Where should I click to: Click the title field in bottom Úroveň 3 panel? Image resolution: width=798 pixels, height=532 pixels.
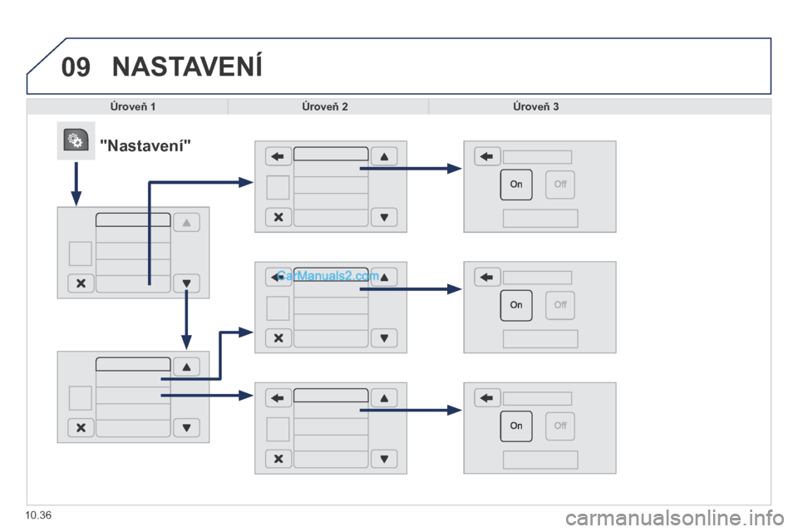point(538,399)
